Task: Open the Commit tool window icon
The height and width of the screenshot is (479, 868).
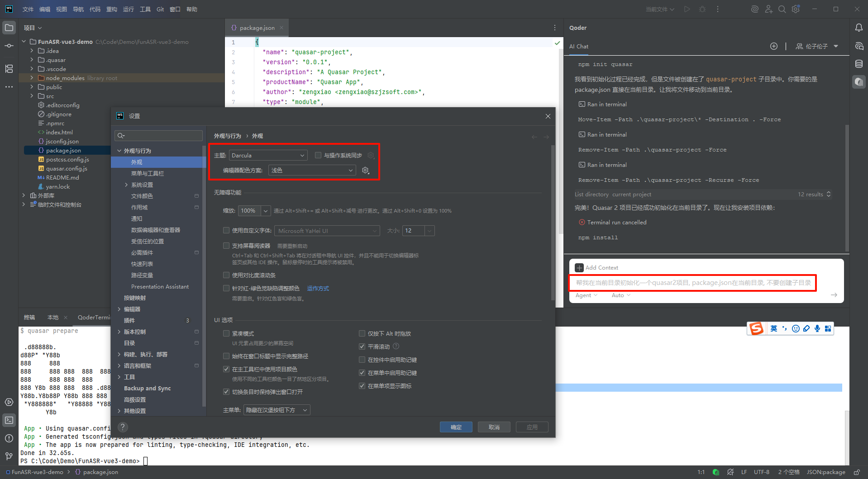Action: point(9,46)
